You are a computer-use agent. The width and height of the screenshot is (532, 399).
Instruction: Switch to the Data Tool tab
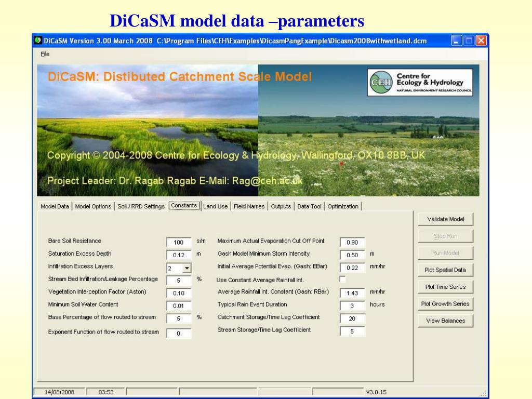(309, 206)
